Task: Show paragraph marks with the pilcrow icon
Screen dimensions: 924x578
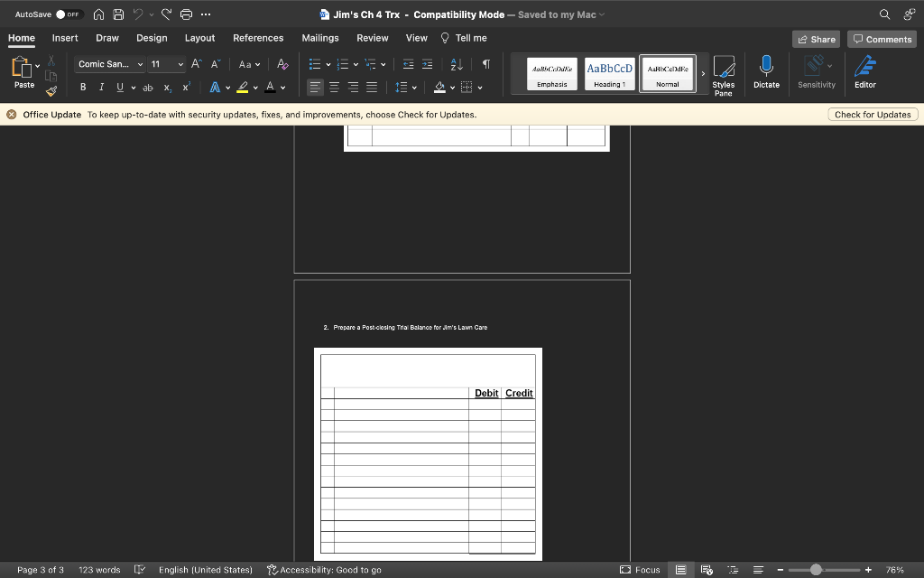Action: (485, 64)
